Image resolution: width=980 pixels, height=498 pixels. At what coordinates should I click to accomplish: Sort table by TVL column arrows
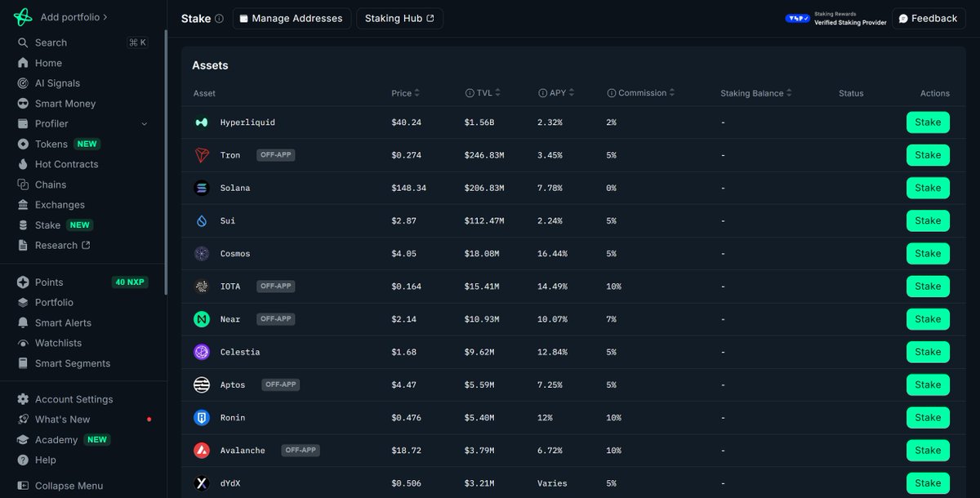[498, 93]
